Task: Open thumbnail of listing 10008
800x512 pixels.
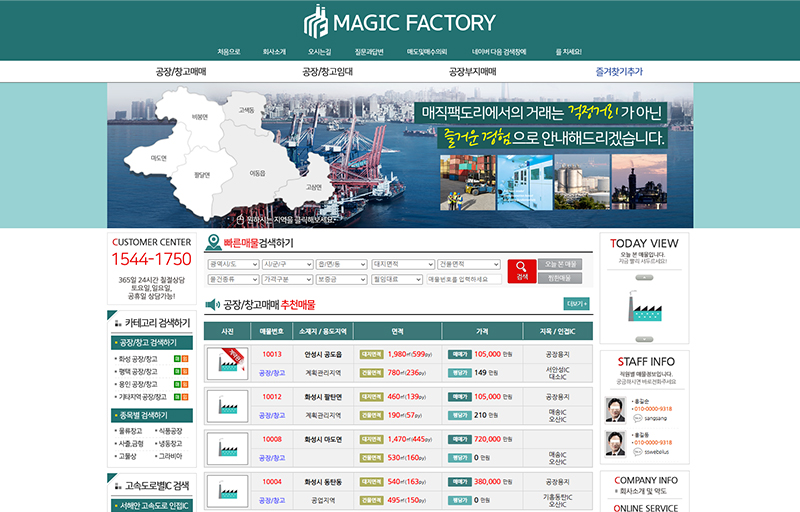Action: coord(228,448)
